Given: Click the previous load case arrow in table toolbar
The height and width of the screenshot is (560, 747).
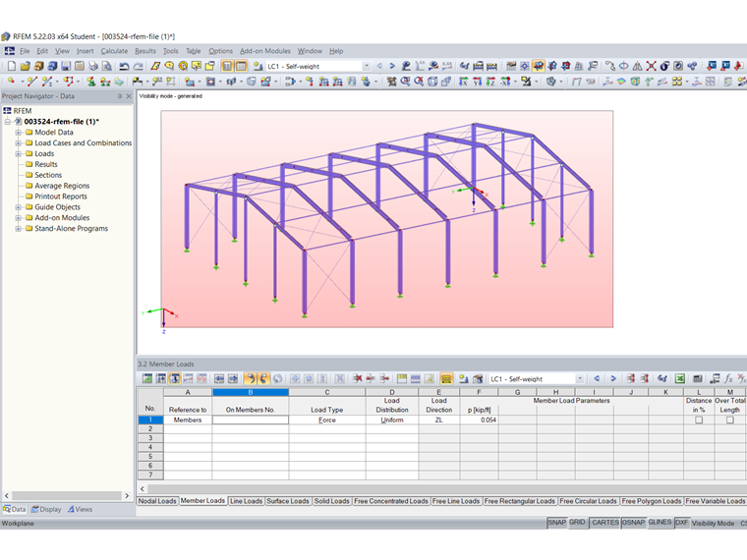Looking at the screenshot, I should 597,378.
